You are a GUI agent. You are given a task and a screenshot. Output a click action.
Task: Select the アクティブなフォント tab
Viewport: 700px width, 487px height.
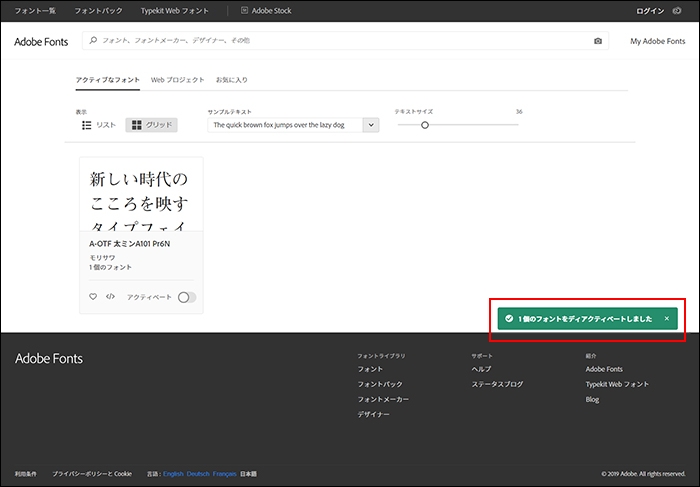point(108,80)
